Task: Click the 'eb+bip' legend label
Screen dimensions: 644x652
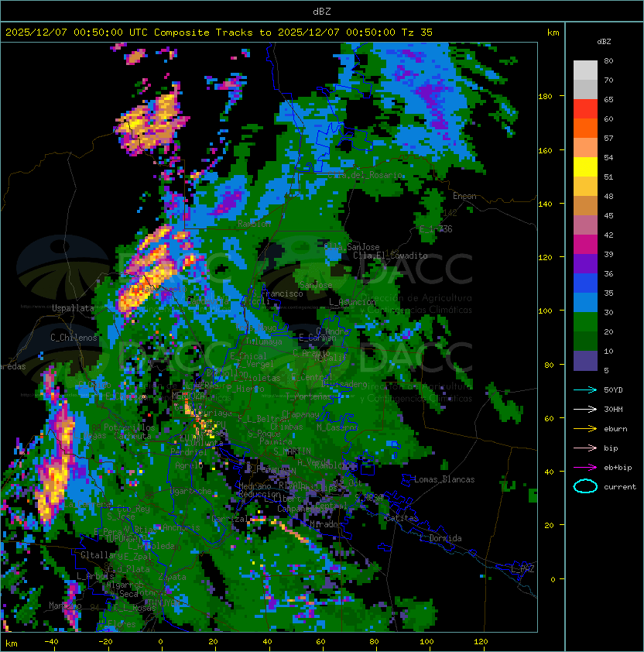Action: click(618, 468)
